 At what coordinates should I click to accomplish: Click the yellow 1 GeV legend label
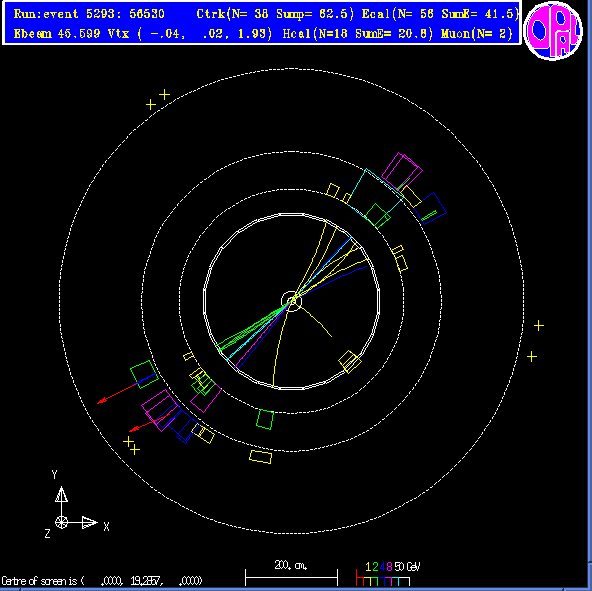point(368,567)
